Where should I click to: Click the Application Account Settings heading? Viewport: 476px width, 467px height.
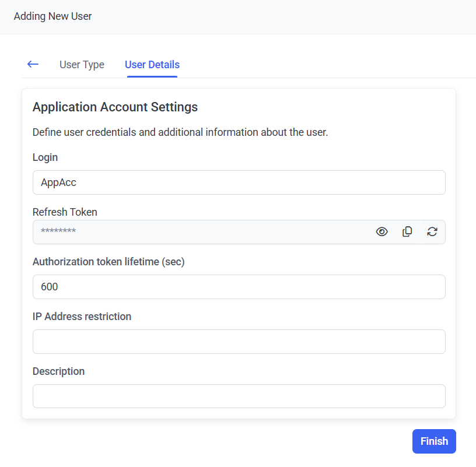point(115,107)
